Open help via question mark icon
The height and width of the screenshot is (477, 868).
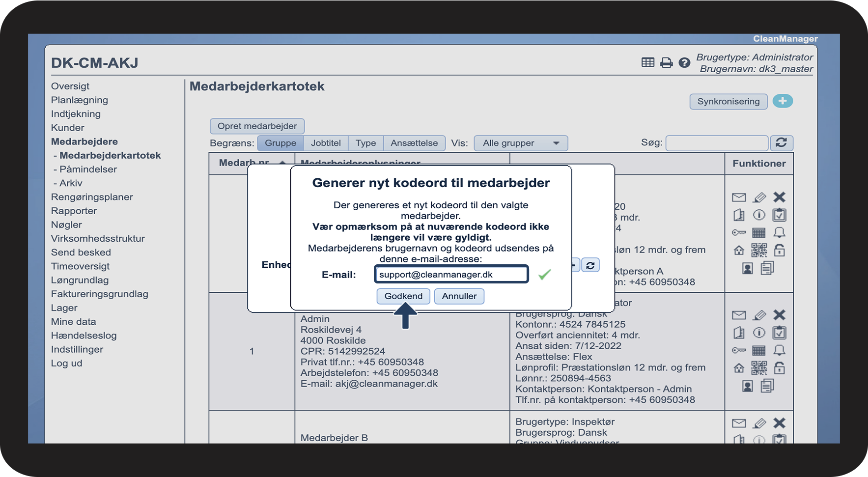click(684, 62)
